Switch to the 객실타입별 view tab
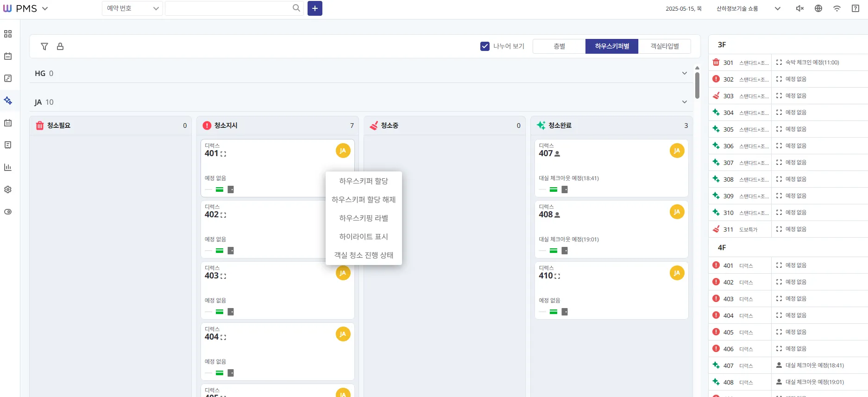 665,46
